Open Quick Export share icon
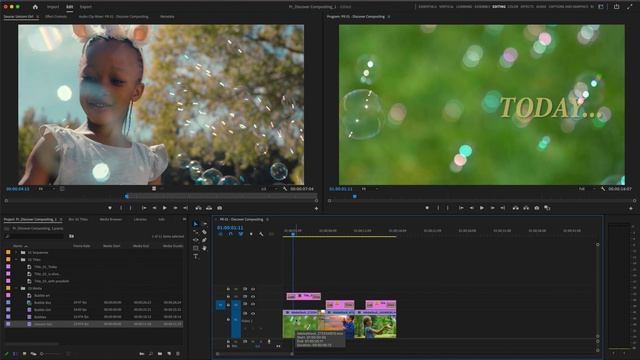Image resolution: width=640 pixels, height=360 pixels. tap(616, 7)
